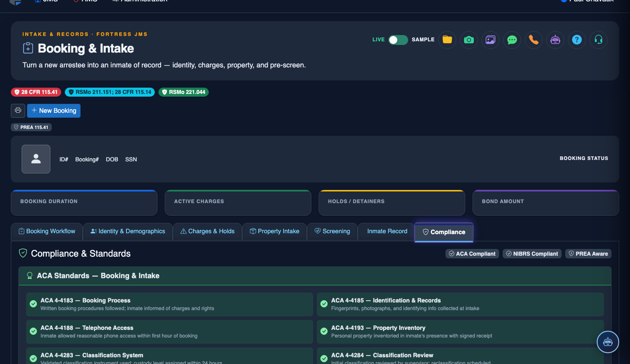Click the ACA 4-4283 — Classification System entry

click(169, 356)
